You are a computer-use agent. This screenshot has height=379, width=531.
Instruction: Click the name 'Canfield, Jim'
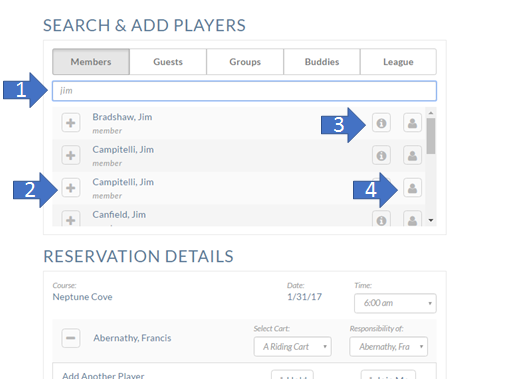[x=119, y=214]
